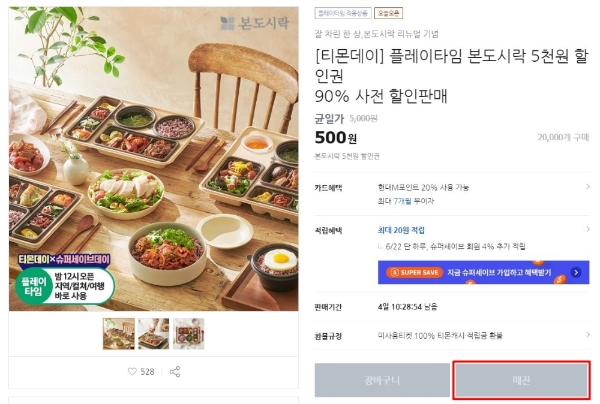
Task: Expand the 적립혜택 rewards details chevron
Action: pos(586,231)
